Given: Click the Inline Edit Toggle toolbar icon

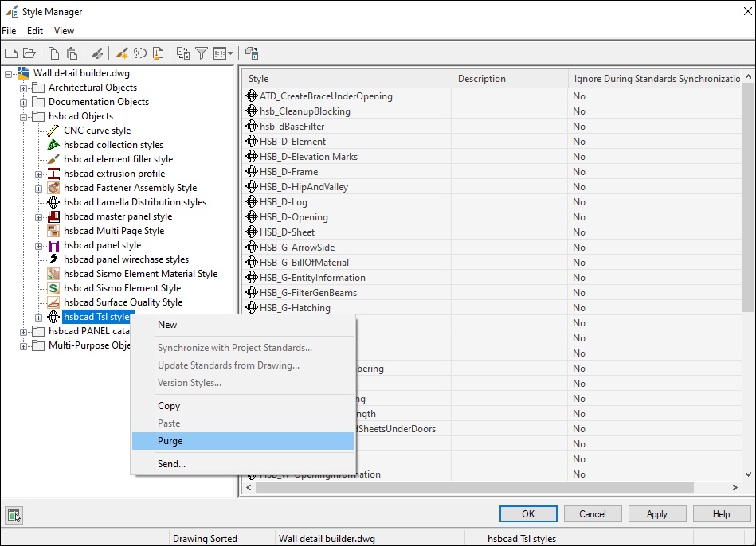Looking at the screenshot, I should [252, 53].
